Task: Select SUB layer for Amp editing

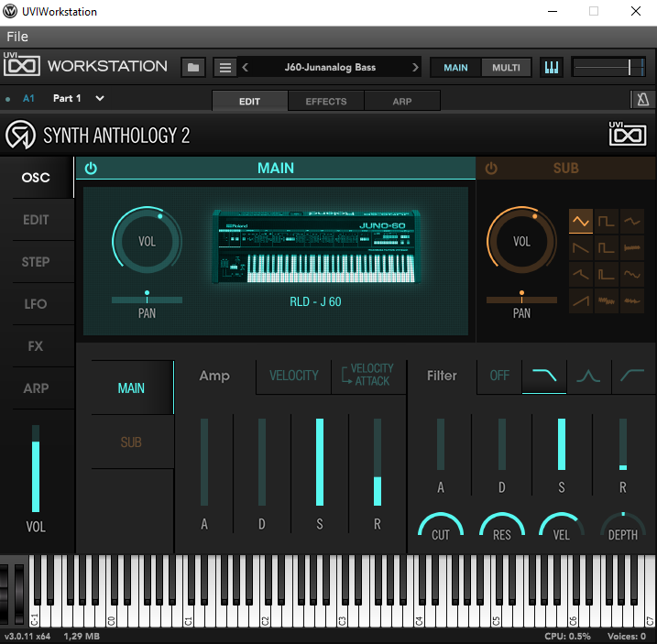Action: 132,442
